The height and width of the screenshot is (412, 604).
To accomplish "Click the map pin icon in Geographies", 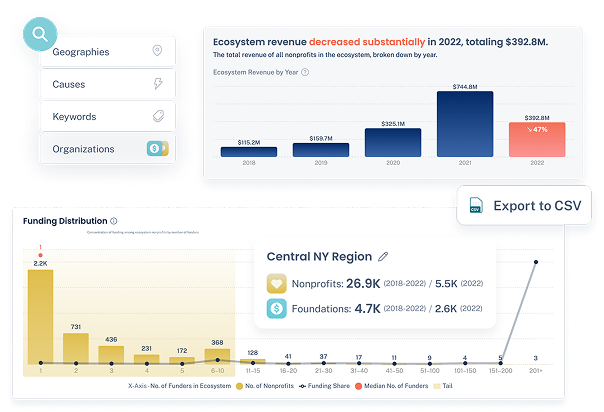I will pyautogui.click(x=157, y=52).
